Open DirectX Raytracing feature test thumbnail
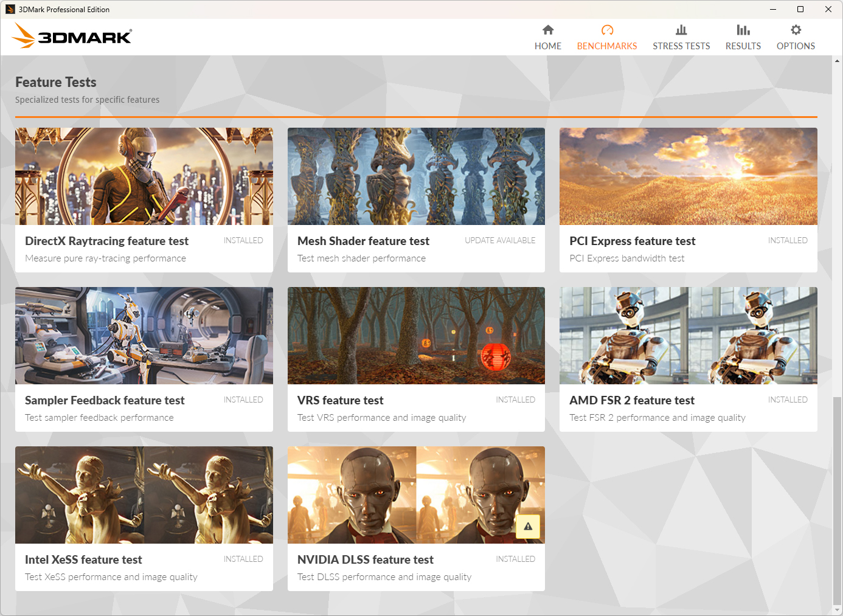 pyautogui.click(x=144, y=176)
